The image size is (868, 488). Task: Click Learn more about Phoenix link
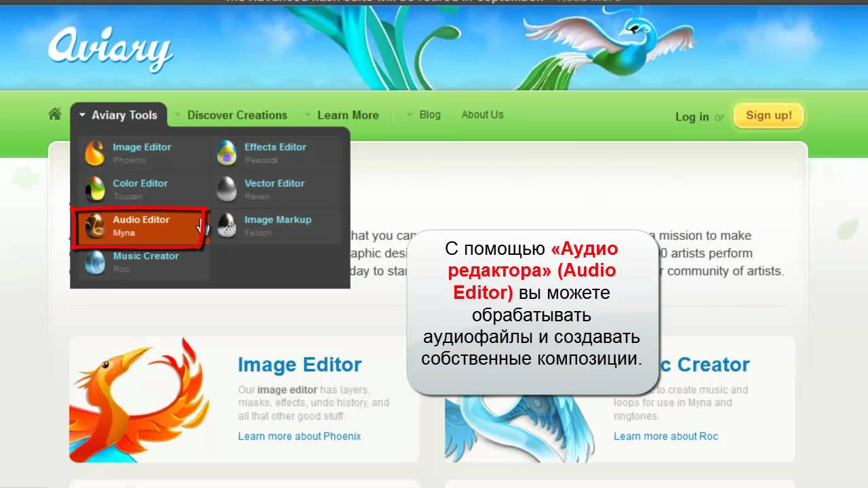point(300,436)
